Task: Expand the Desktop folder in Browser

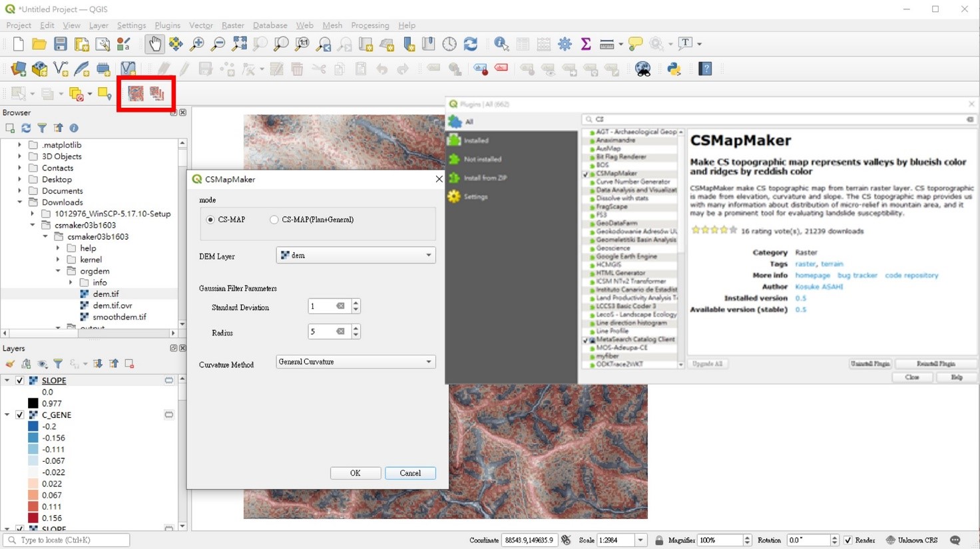Action: coord(20,180)
